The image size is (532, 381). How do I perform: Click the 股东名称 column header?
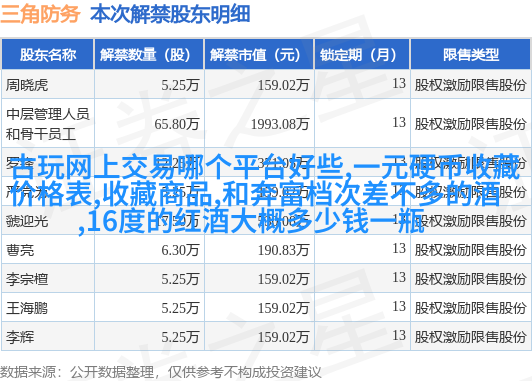click(48, 54)
